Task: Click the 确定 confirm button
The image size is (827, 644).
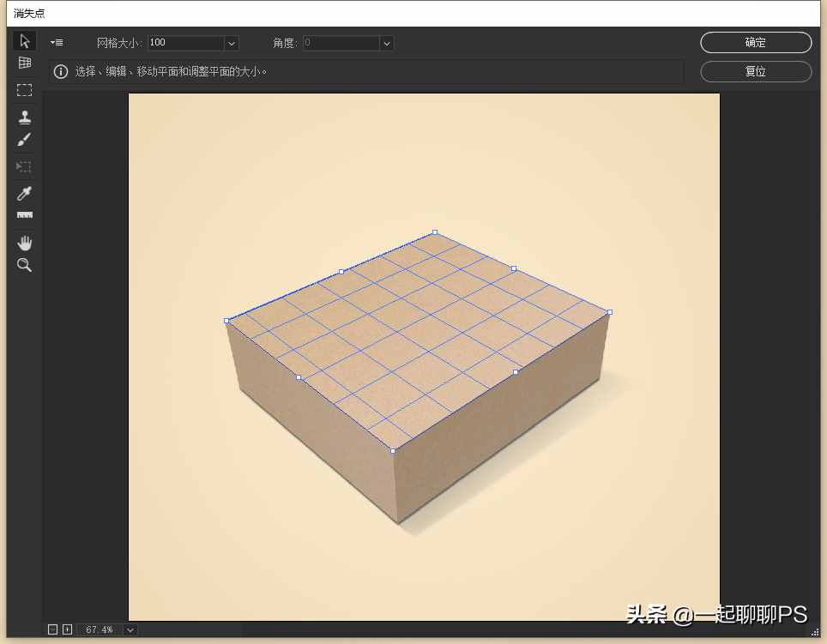Action: tap(755, 42)
